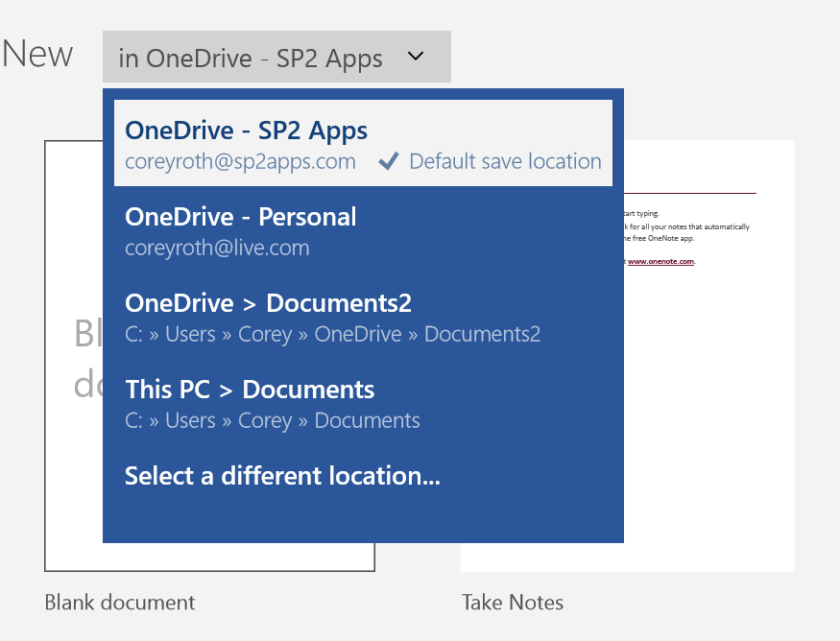Click the chevron arrow beside 'SP2 Apps'

pos(416,57)
